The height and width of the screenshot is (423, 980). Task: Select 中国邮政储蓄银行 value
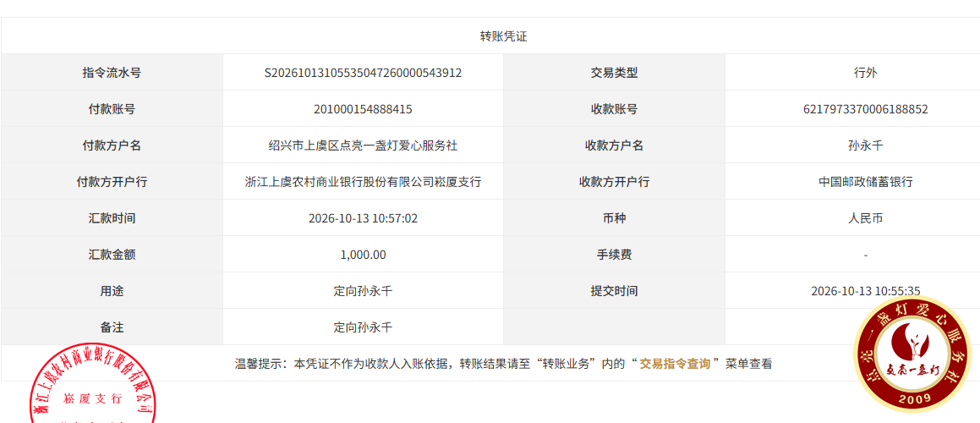pyautogui.click(x=866, y=181)
